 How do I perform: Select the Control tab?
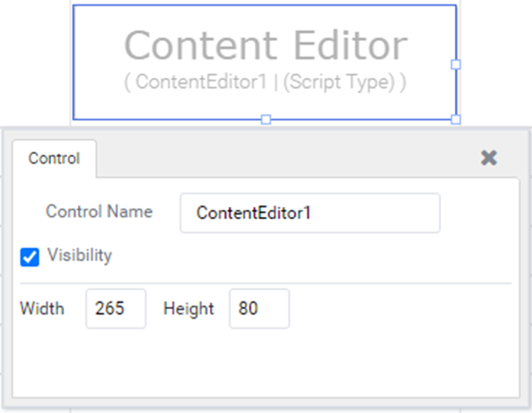coord(54,159)
